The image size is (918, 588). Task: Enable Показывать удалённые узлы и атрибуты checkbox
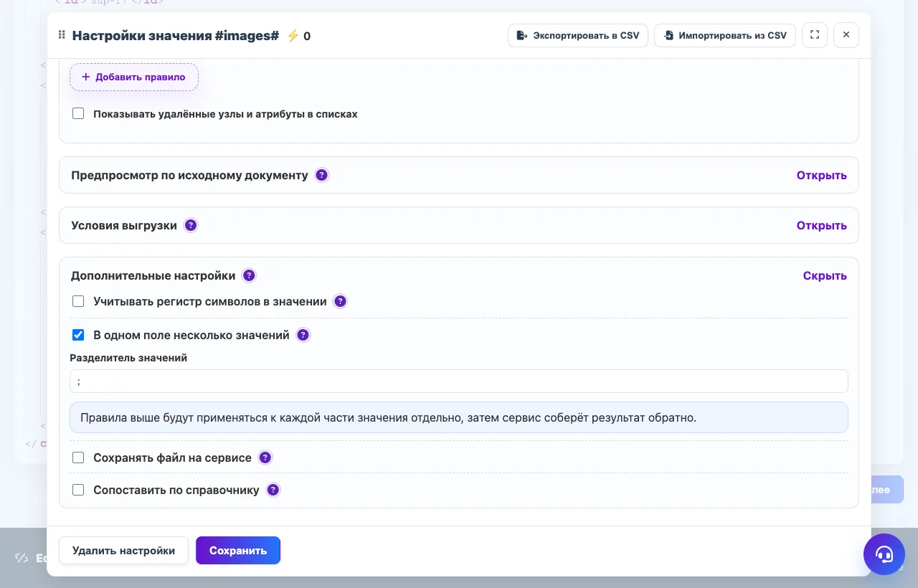[78, 113]
